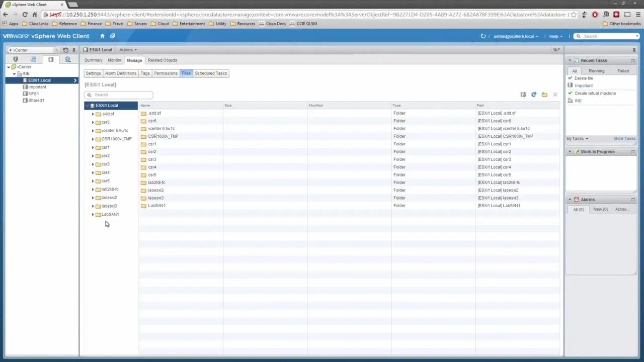
Task: Open the My Tasks filter dropdown
Action: [x=577, y=139]
